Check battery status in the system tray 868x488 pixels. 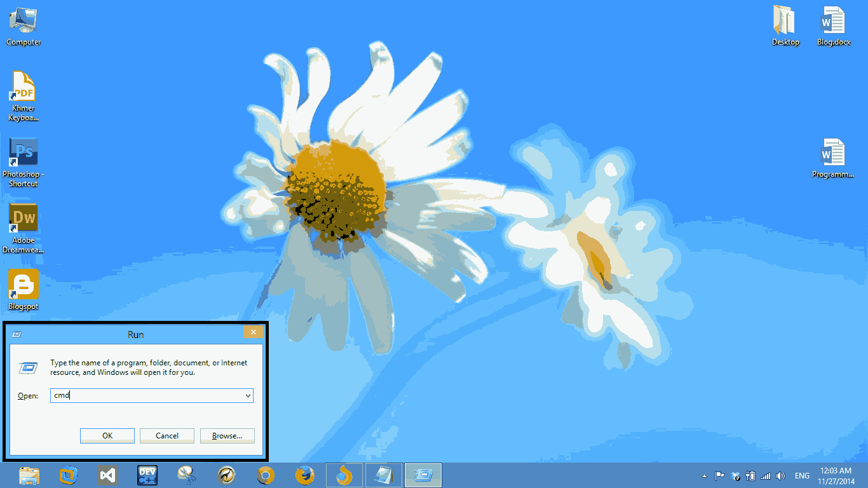pyautogui.click(x=750, y=475)
